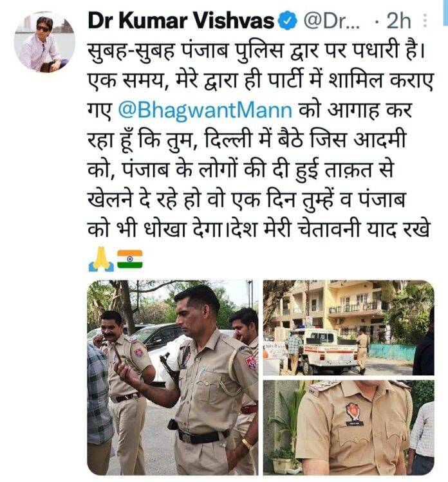Open the Dr Kumar Vishvas display name
The width and height of the screenshot is (448, 482).
tap(182, 21)
